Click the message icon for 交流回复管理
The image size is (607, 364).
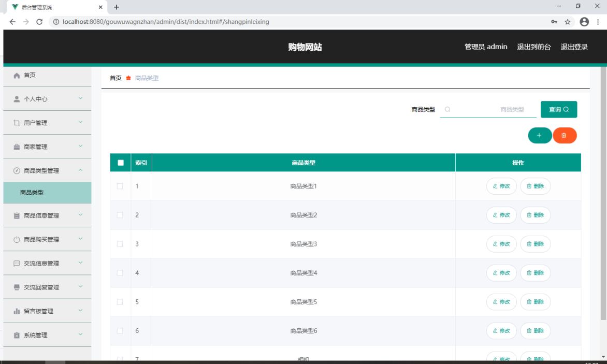17,287
